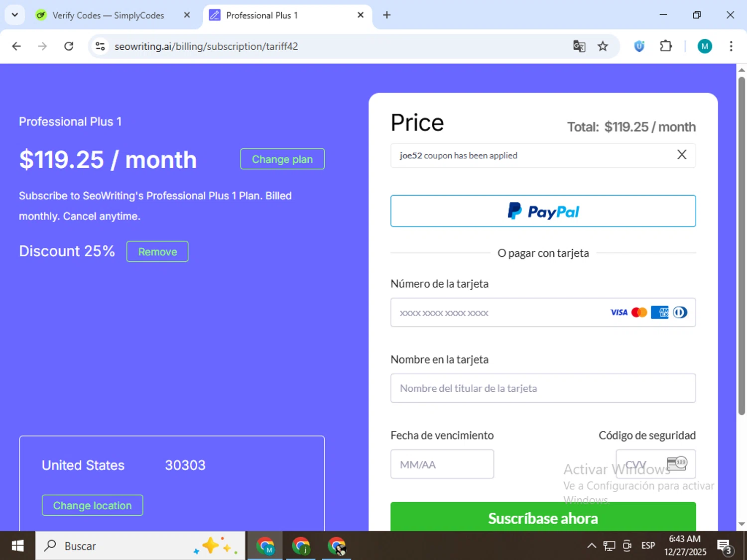Focus the card number field
Image resolution: width=747 pixels, height=560 pixels.
(x=543, y=313)
